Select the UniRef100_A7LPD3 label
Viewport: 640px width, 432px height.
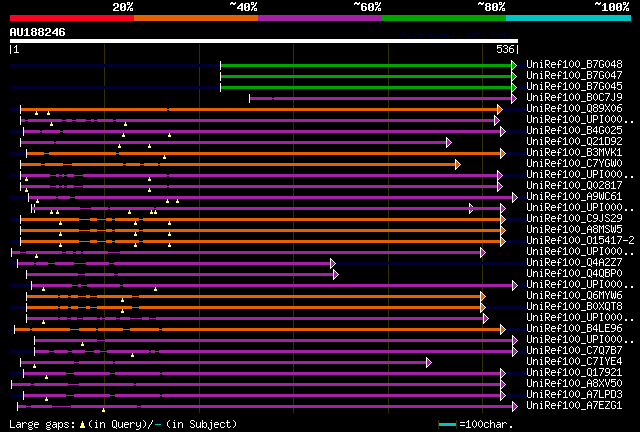click(x=574, y=395)
